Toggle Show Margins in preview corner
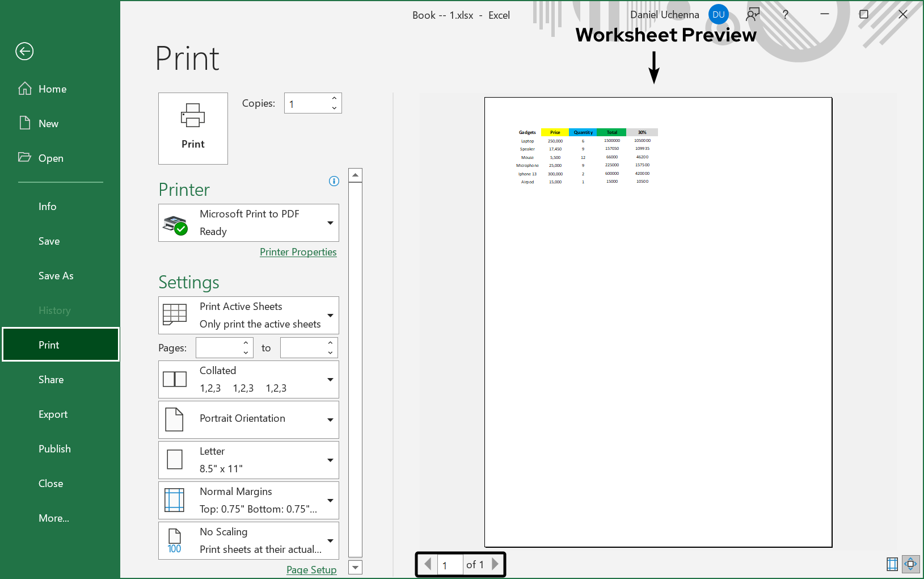Image resolution: width=924 pixels, height=579 pixels. point(892,564)
